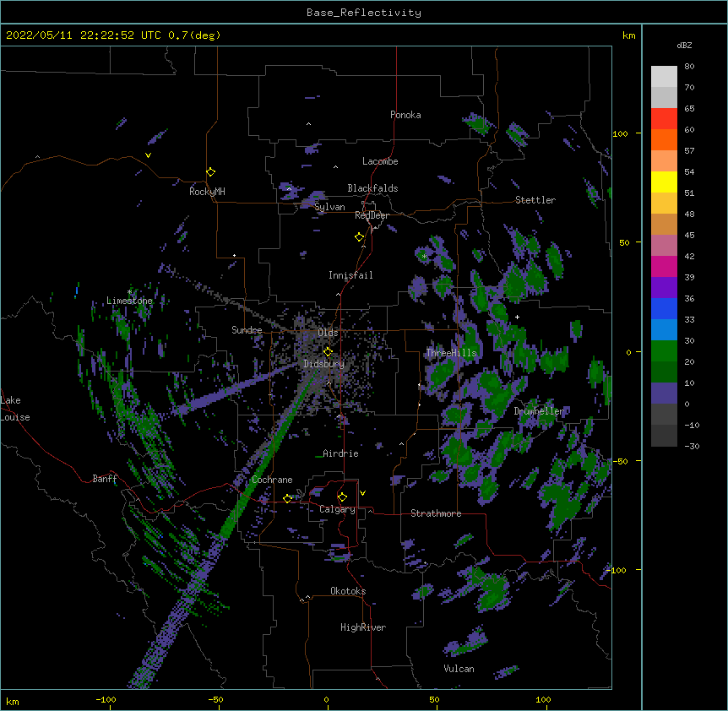Click the white plus marker northwest of Drumheller
This screenshot has height=711, width=728.
pyautogui.click(x=517, y=317)
